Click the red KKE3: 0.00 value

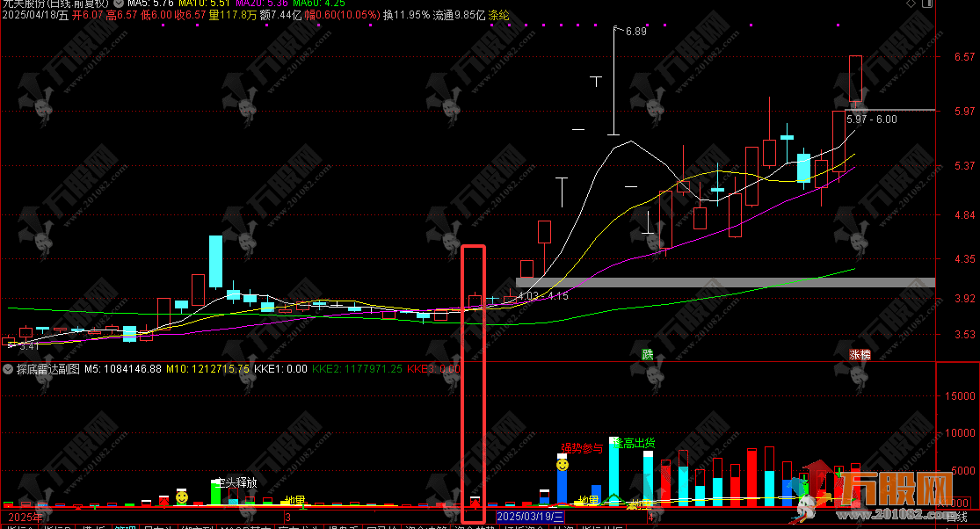[x=434, y=369]
